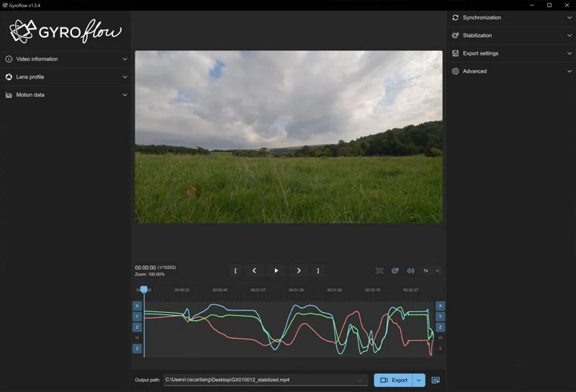Click the camera icon on the Export button
The height and width of the screenshot is (392, 576).
pos(384,380)
